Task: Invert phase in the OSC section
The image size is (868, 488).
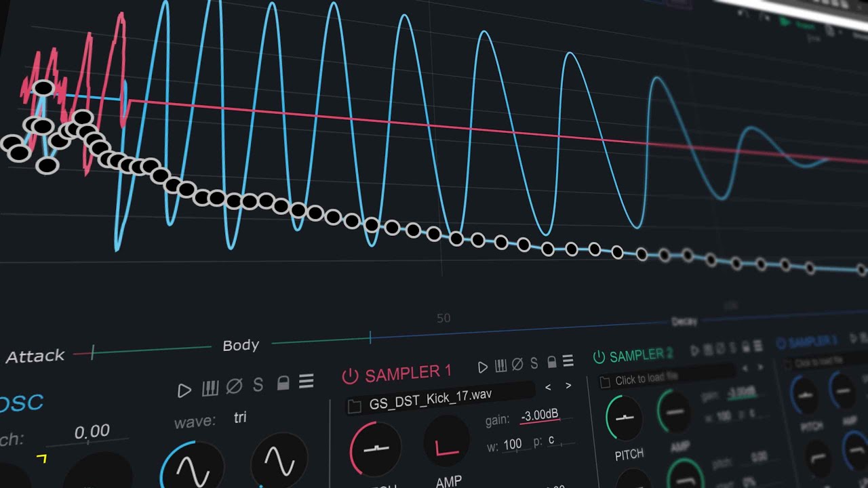Action: 234,387
